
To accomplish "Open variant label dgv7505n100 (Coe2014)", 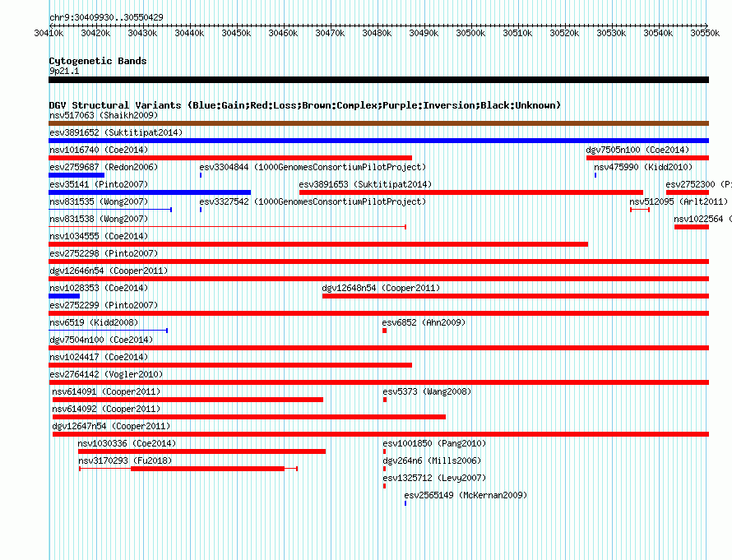I will [637, 150].
